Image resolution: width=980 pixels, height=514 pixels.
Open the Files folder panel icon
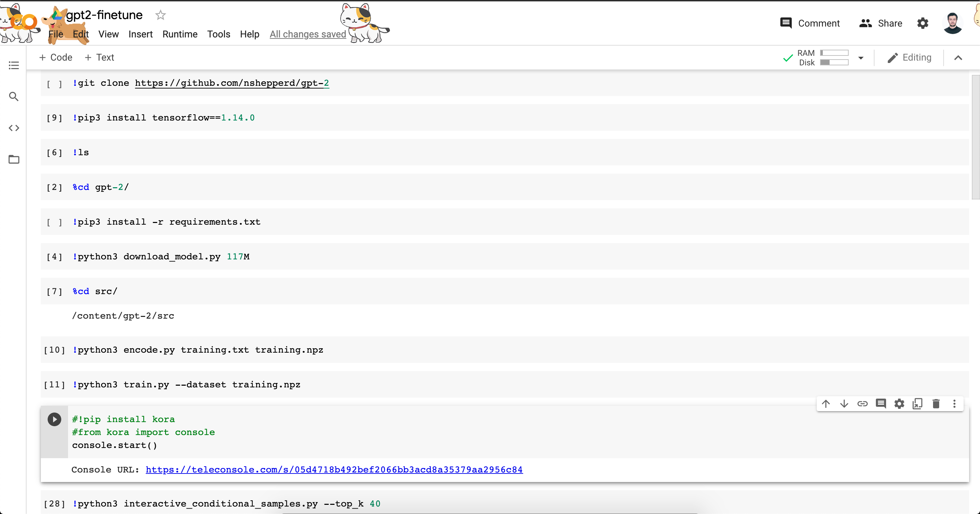point(14,159)
